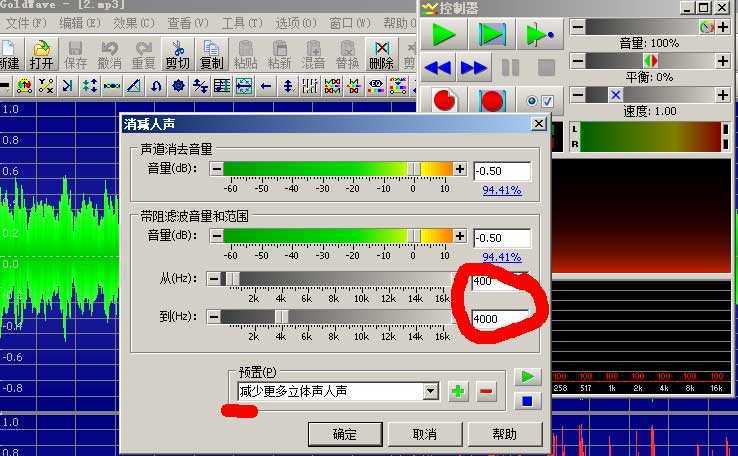
Task: Click the 替换 (Replace) toolbar icon
Action: click(x=347, y=55)
